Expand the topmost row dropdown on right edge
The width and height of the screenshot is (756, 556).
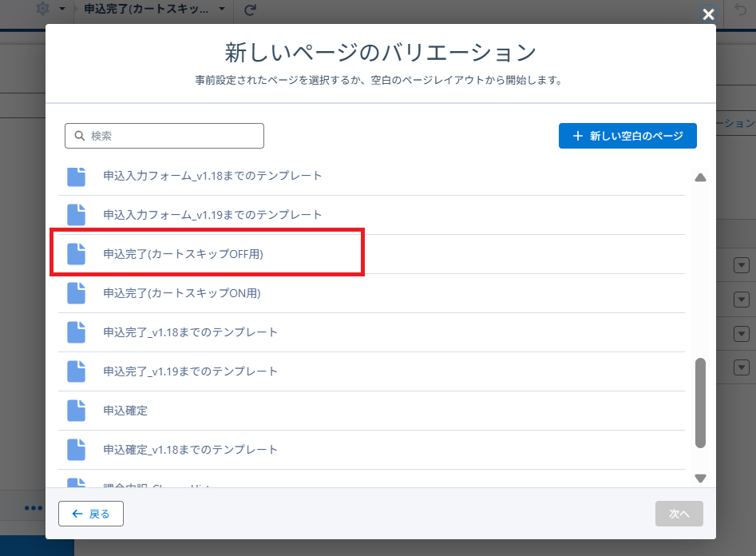click(x=741, y=265)
